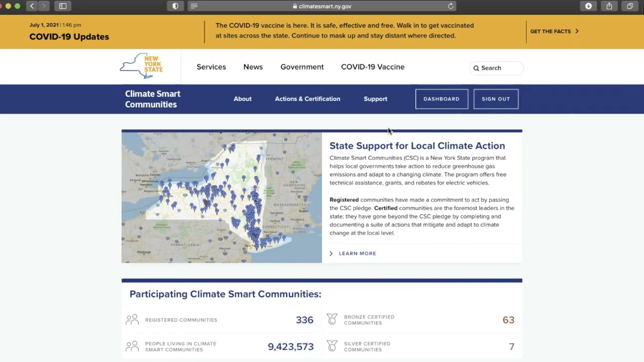Reload the page with the refresh icon

[x=451, y=6]
